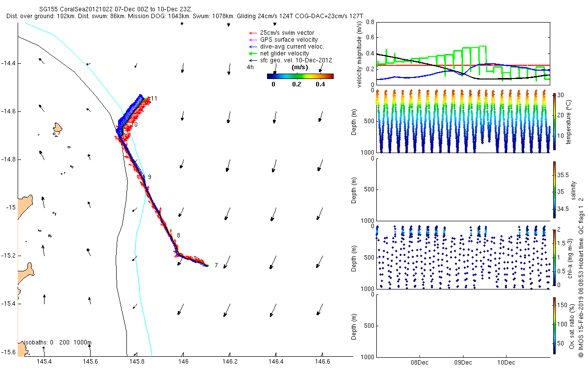This screenshot has height=368, width=588.
Task: Click the '0.4' tick on the velocity color bar
Action: [x=320, y=84]
